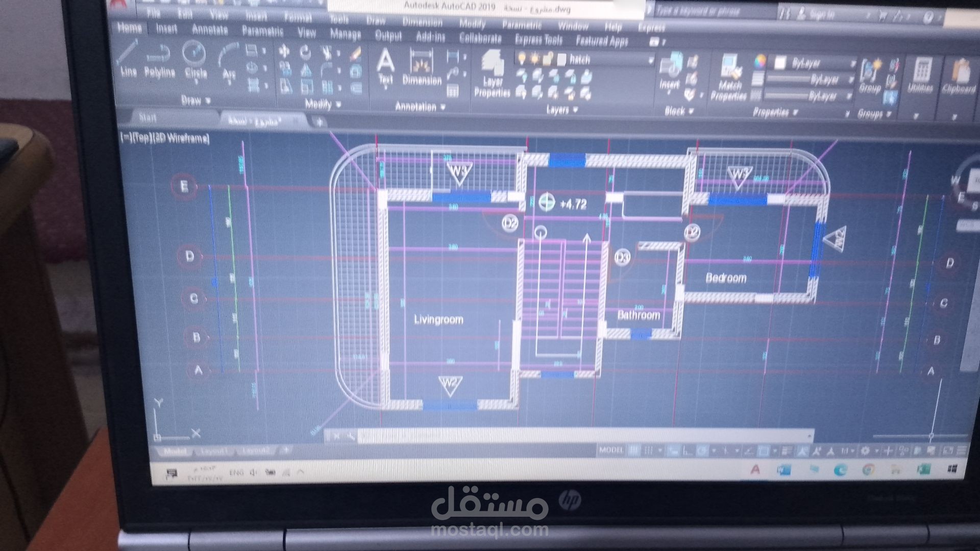
Task: Expand the Draw panel
Action: pyautogui.click(x=195, y=101)
